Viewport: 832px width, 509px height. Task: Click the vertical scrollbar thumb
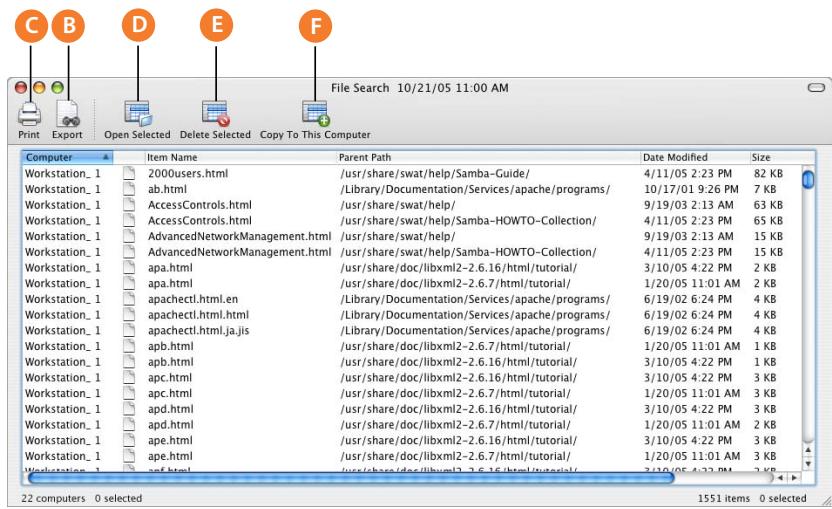click(x=808, y=178)
